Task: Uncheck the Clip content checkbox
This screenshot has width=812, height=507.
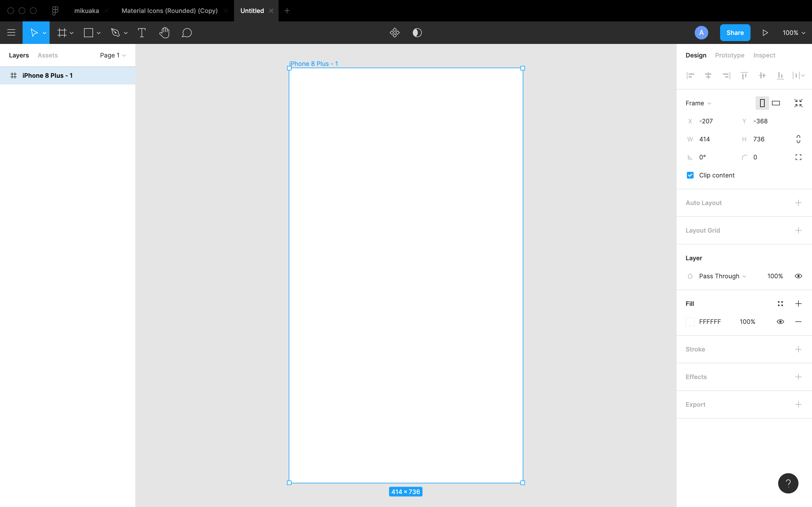Action: tap(690, 175)
